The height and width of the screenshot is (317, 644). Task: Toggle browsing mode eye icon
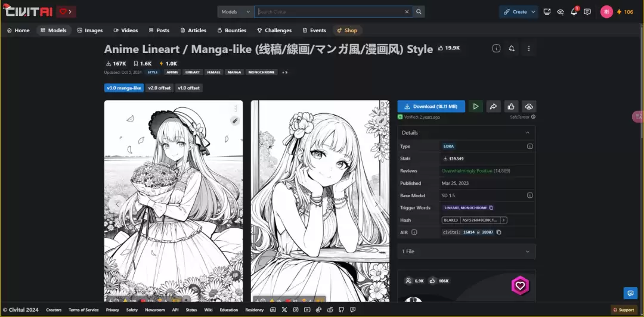tap(560, 12)
